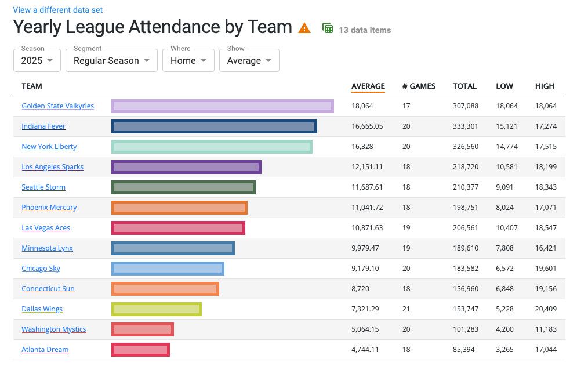Expand the Segment Regular Season dropdown
This screenshot has width=588, height=366.
pyautogui.click(x=111, y=60)
